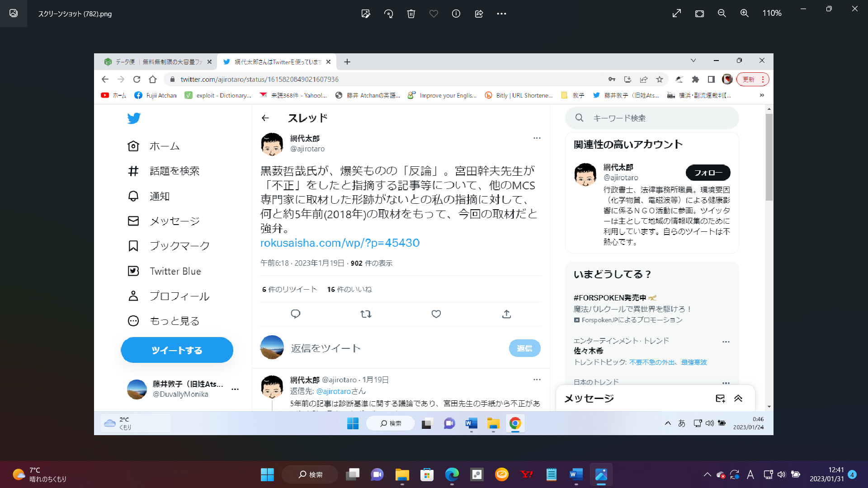Click the 12:41 clock and date

tap(826, 474)
